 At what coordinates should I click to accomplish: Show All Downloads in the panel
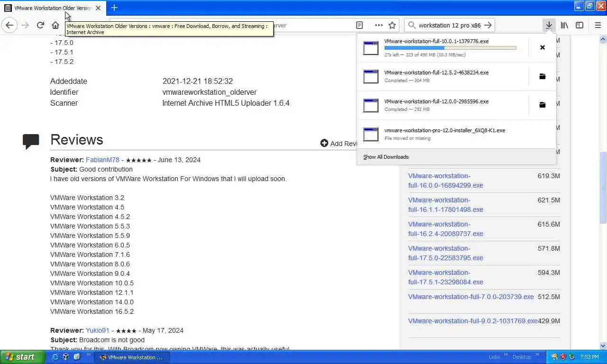point(386,157)
